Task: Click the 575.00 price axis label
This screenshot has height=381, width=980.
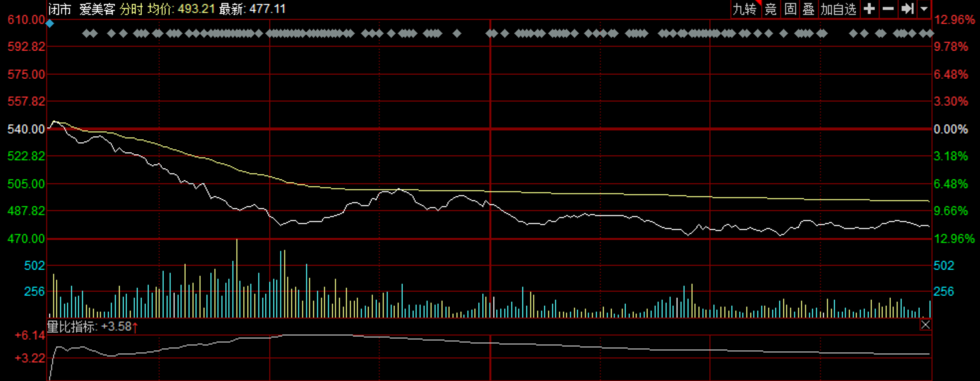Action: coord(26,74)
